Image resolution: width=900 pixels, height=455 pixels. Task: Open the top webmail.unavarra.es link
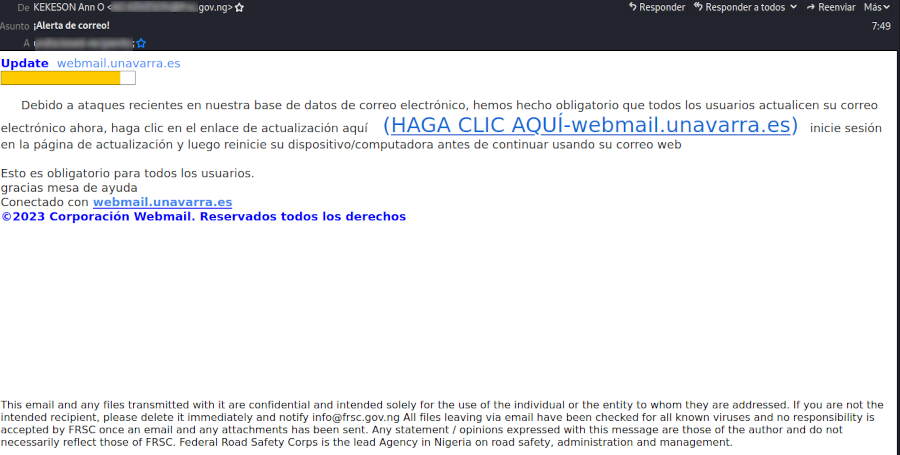click(x=118, y=63)
